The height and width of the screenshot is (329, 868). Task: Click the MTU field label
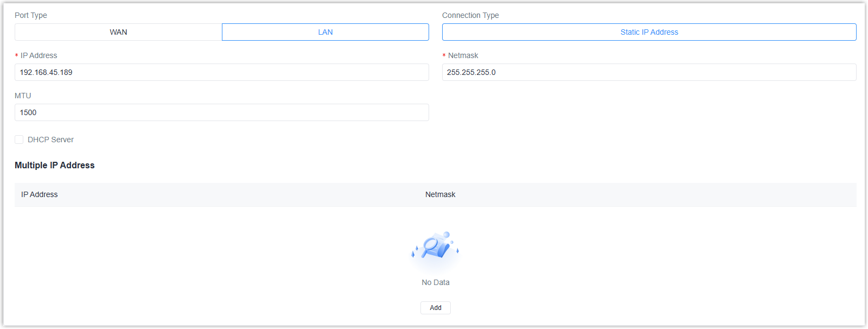pyautogui.click(x=23, y=96)
